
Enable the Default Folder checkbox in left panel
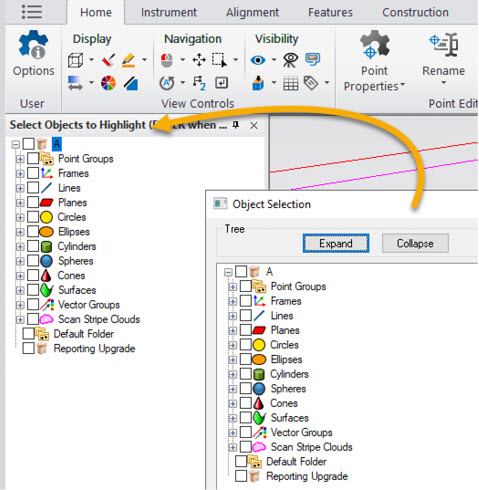(28, 333)
